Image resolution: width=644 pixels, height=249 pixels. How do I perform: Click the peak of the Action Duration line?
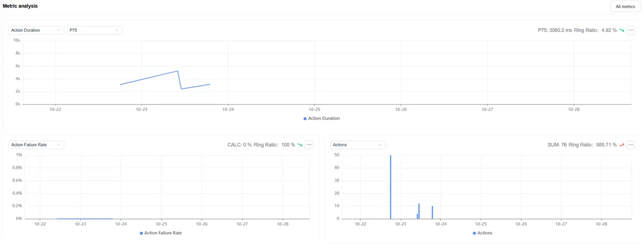pos(178,71)
